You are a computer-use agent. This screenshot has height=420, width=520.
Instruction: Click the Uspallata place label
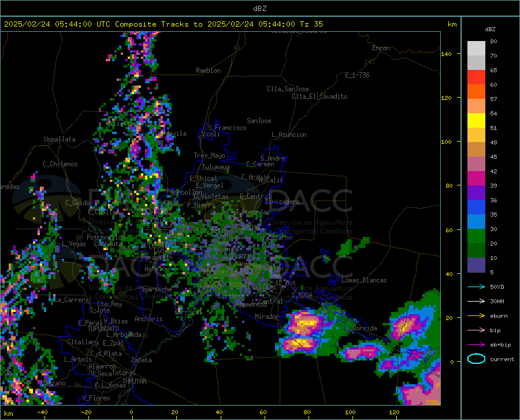pyautogui.click(x=60, y=139)
